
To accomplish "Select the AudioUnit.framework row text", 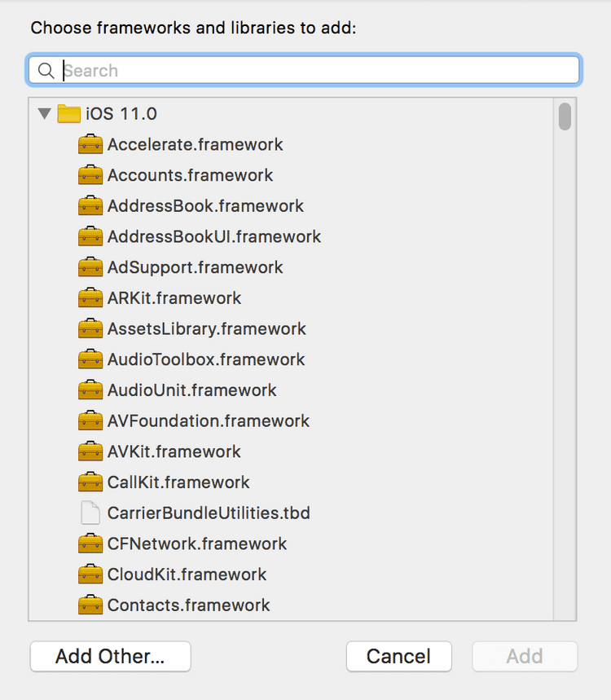I will [192, 390].
